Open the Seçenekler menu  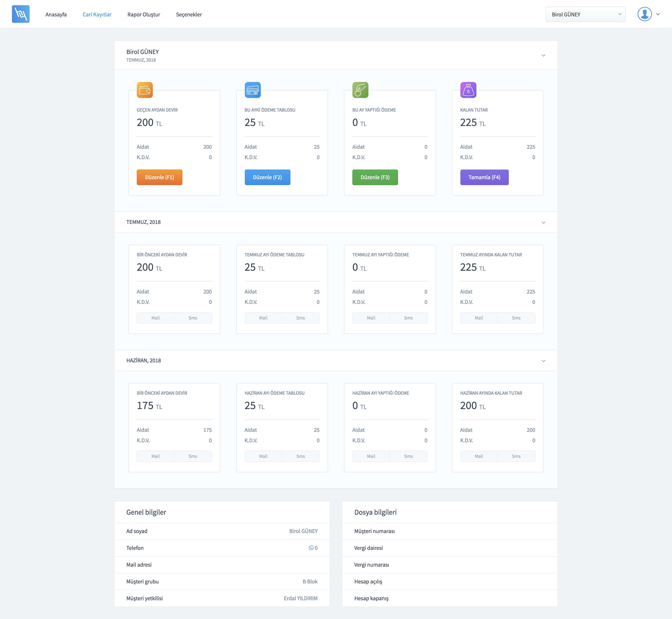(x=189, y=14)
